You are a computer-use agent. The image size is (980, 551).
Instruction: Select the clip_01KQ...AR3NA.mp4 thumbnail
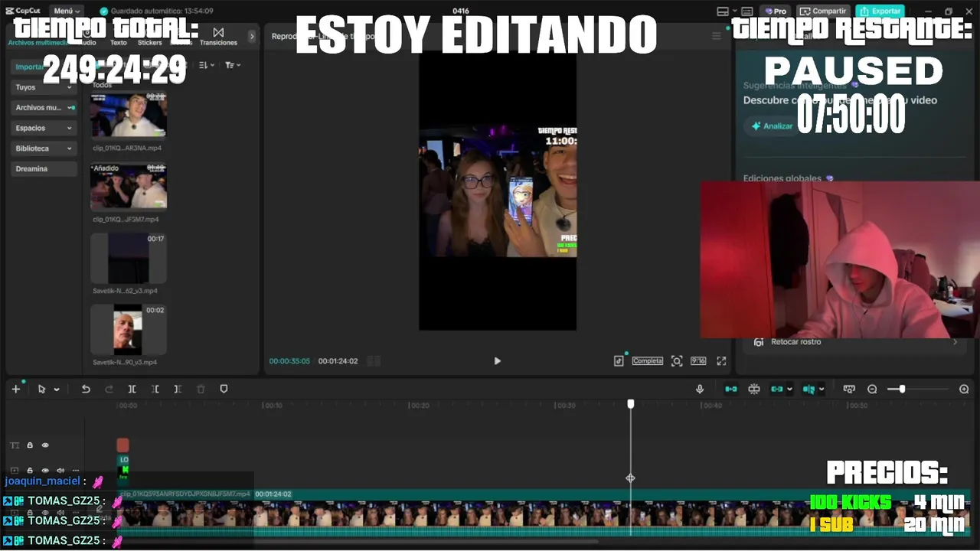pos(129,115)
